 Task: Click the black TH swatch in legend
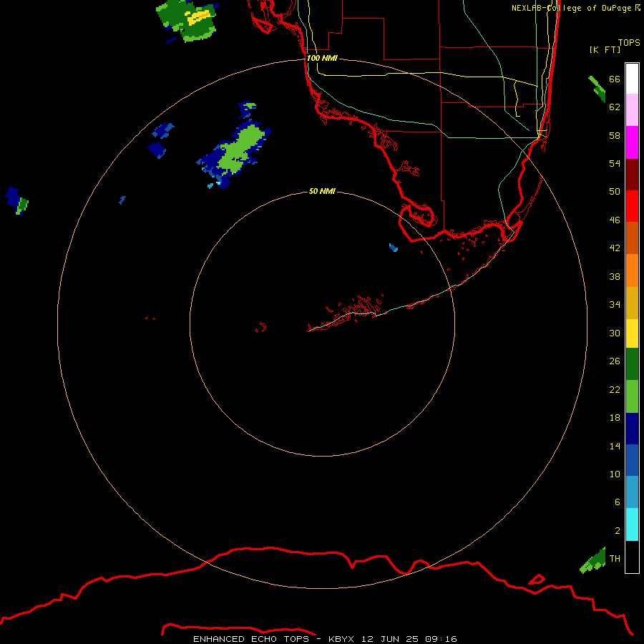(x=632, y=557)
